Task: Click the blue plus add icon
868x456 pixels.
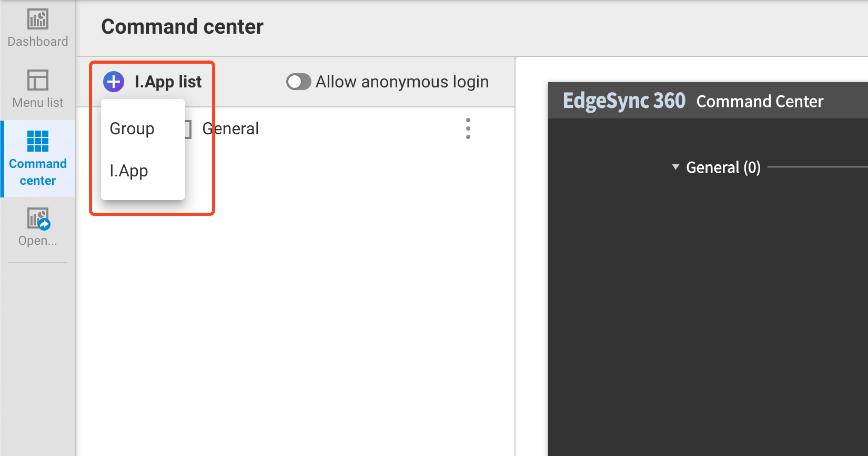Action: [x=114, y=82]
